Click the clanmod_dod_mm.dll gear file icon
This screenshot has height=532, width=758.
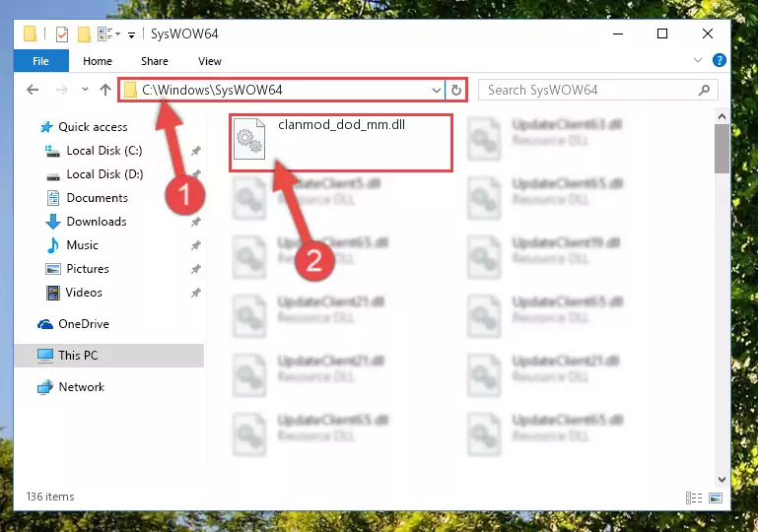pyautogui.click(x=249, y=139)
